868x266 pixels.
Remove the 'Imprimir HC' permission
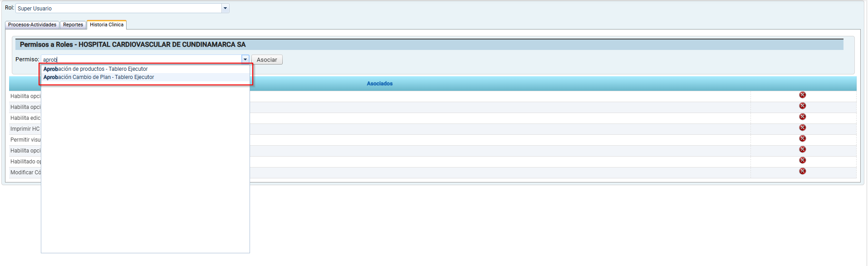802,128
